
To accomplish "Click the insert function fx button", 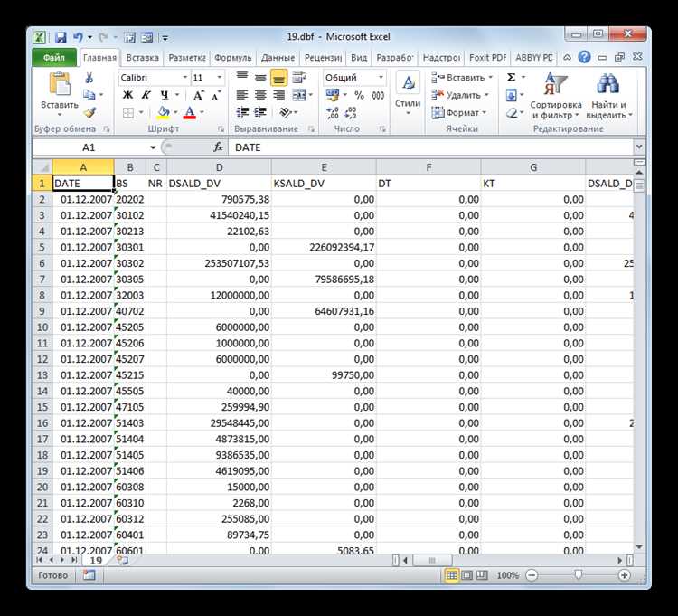I will tap(219, 147).
